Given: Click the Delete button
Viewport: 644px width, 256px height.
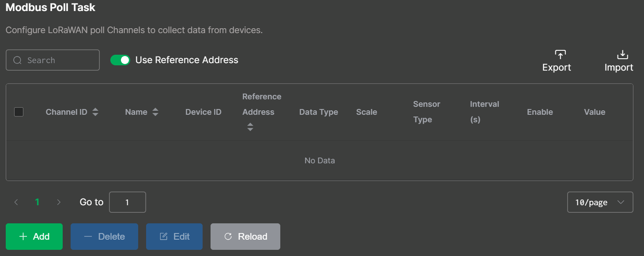Looking at the screenshot, I should [x=104, y=237].
